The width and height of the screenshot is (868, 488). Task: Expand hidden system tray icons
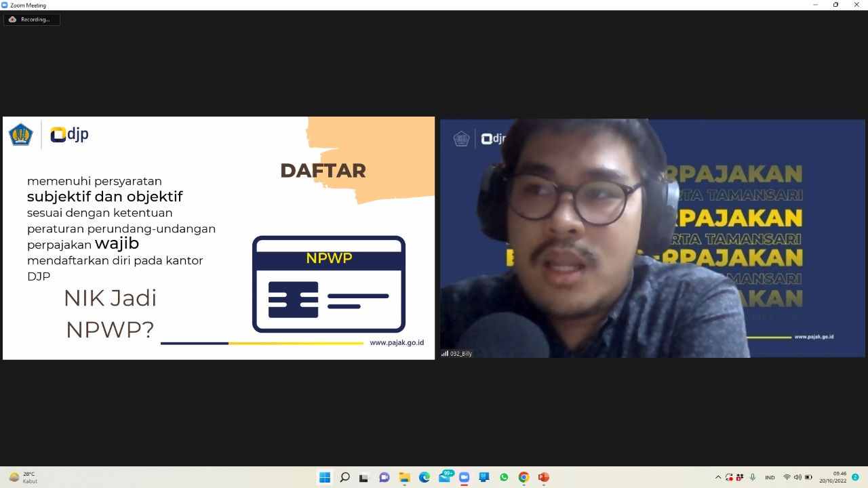point(718,477)
